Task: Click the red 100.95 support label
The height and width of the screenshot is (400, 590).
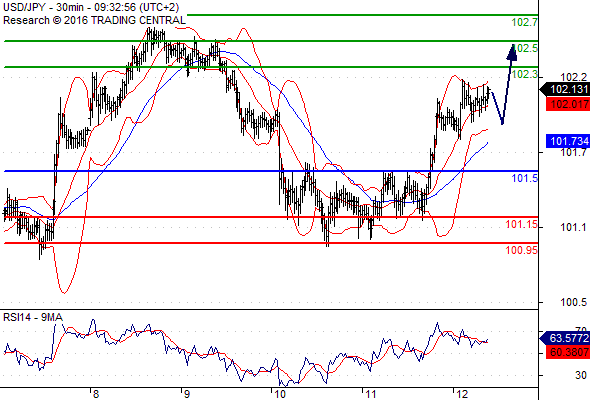Action: pos(521,250)
